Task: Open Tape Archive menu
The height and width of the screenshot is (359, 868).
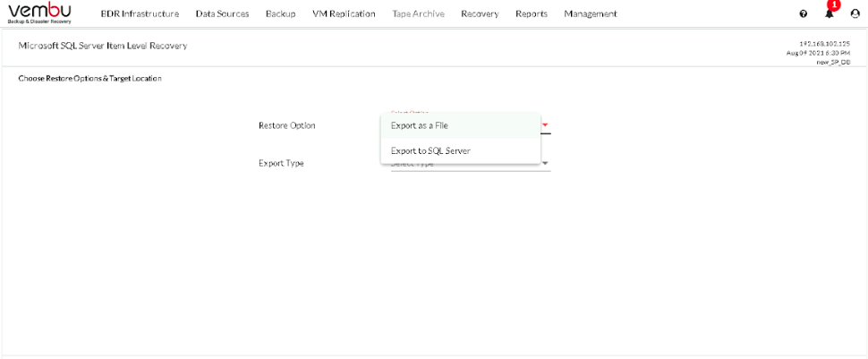Action: 418,13
